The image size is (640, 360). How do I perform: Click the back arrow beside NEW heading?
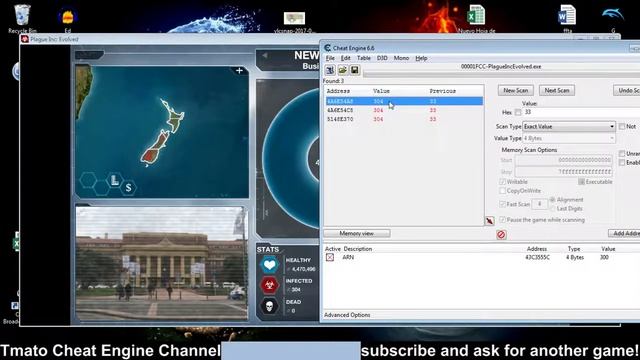(264, 56)
